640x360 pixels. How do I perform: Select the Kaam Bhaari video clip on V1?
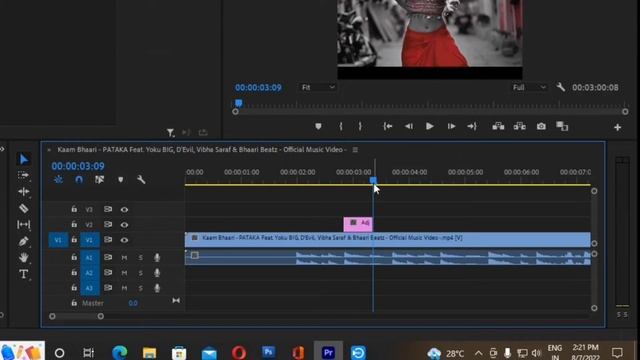pyautogui.click(x=387, y=240)
